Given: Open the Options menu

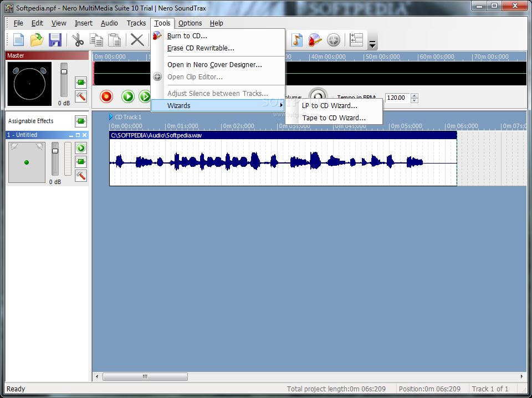Looking at the screenshot, I should point(190,23).
